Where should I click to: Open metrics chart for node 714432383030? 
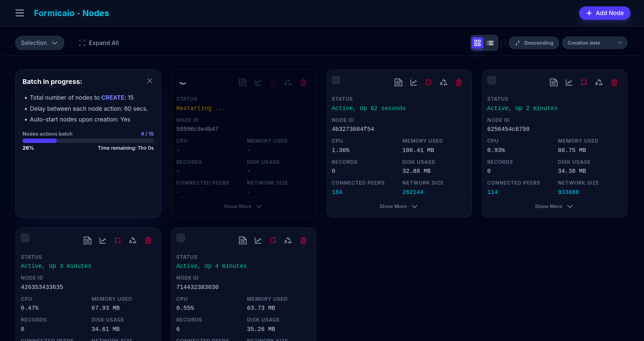click(258, 241)
